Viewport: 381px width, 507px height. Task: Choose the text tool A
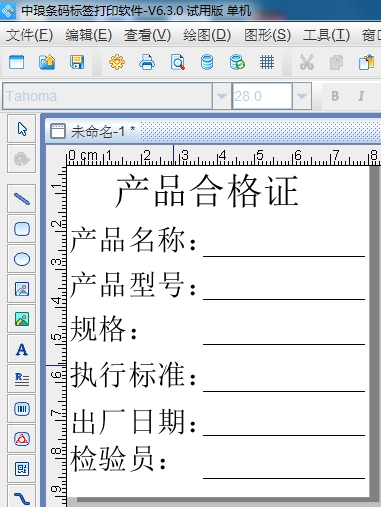(x=22, y=349)
